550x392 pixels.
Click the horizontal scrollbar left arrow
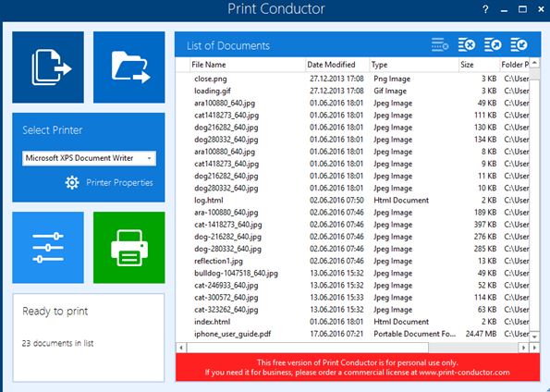click(181, 348)
